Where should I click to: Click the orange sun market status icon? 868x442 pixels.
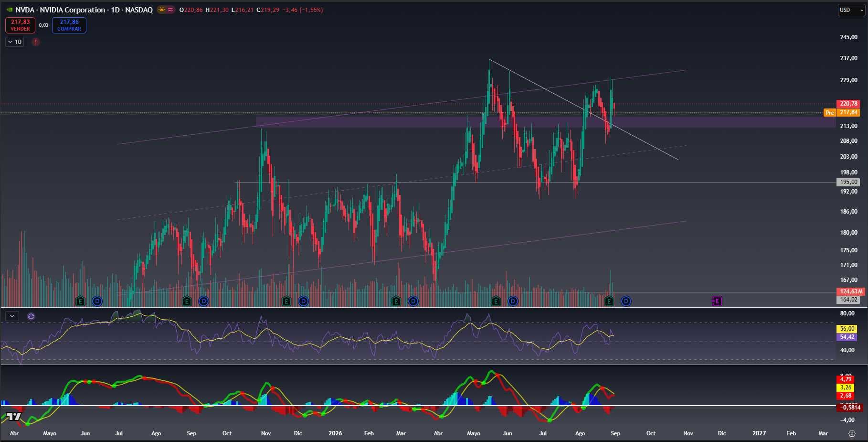pos(162,10)
